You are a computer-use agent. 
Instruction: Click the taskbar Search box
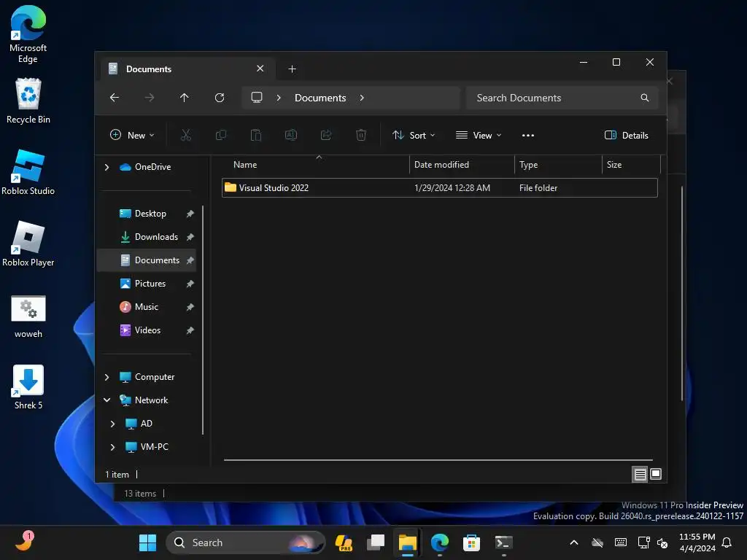click(x=246, y=542)
